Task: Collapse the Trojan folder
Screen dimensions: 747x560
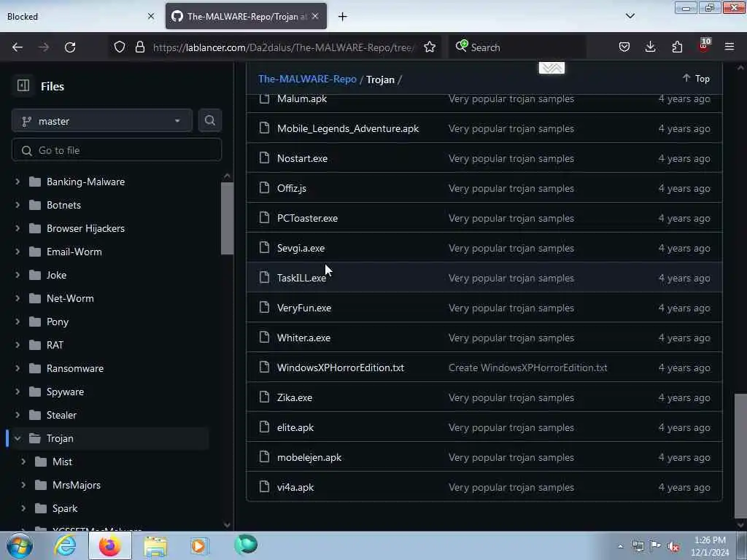Action: pyautogui.click(x=18, y=438)
